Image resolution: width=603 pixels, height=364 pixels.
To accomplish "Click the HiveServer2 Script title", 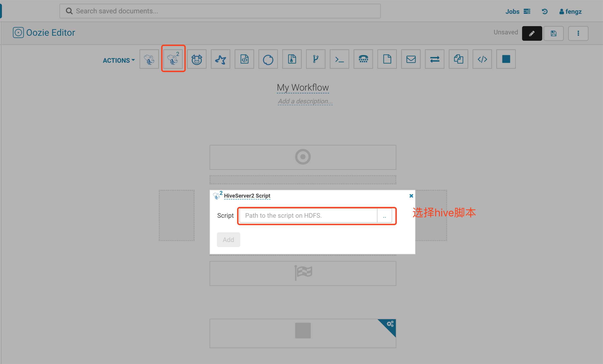I will 247,196.
